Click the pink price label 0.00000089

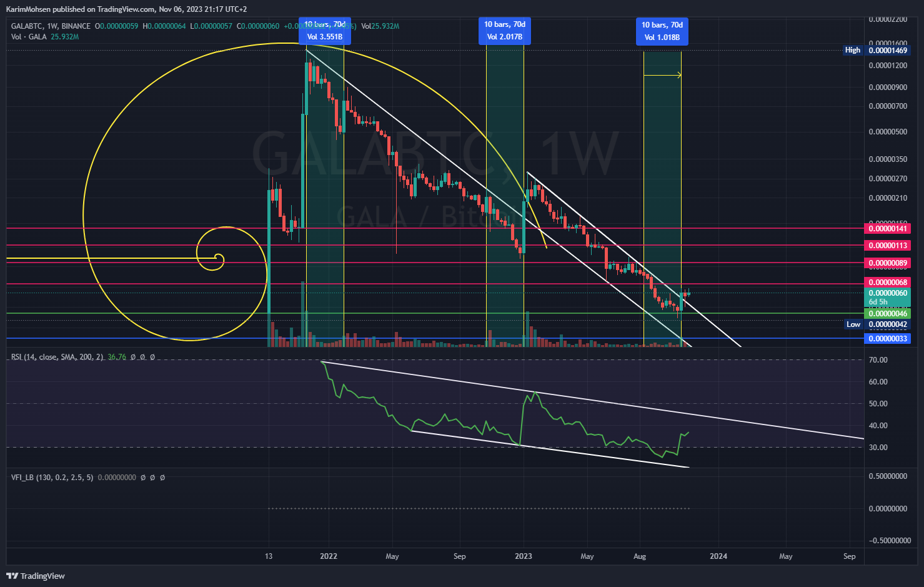coord(888,263)
